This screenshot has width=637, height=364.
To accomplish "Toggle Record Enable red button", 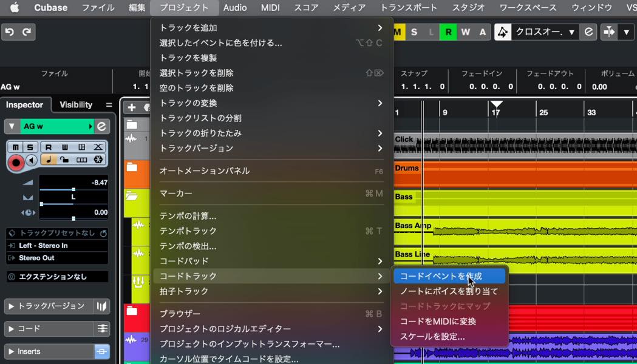I will [x=16, y=163].
